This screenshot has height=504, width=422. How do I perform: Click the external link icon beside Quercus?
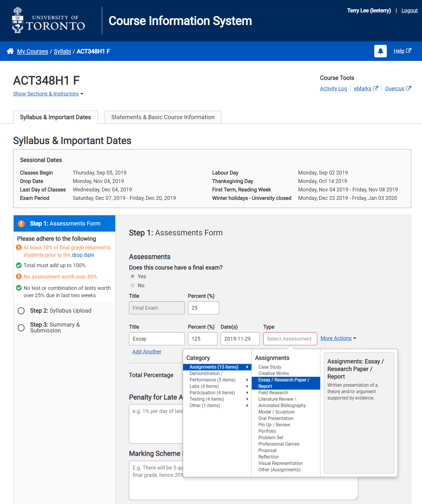pos(408,88)
